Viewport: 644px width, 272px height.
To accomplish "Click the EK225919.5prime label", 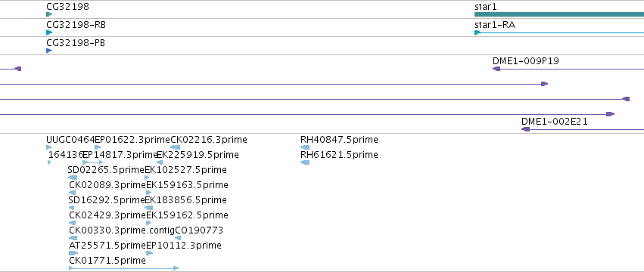I will pyautogui.click(x=198, y=155).
